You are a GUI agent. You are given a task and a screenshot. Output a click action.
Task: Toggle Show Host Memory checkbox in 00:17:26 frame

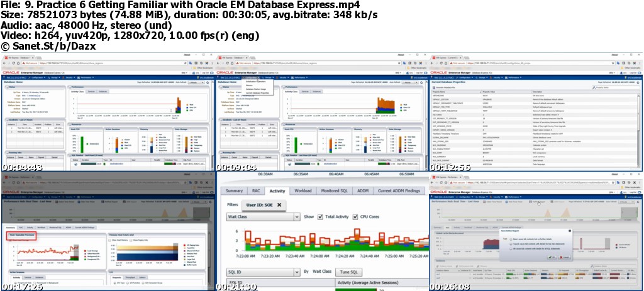[109, 240]
